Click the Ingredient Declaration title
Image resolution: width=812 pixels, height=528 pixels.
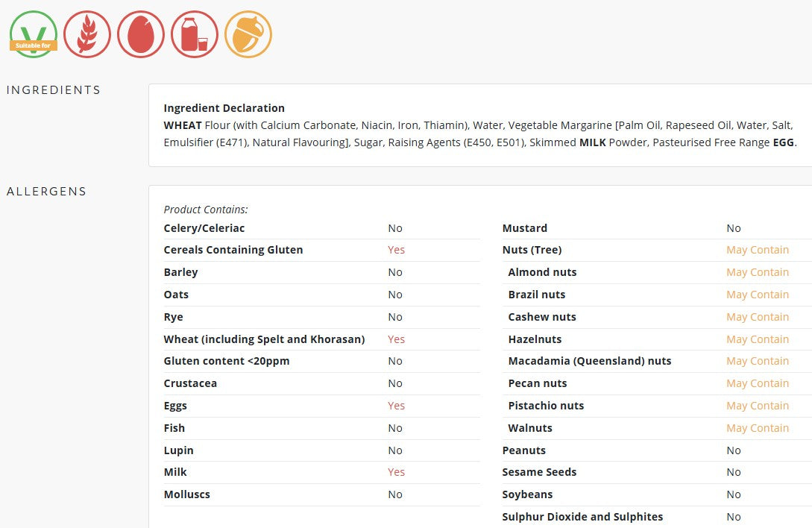(x=224, y=108)
